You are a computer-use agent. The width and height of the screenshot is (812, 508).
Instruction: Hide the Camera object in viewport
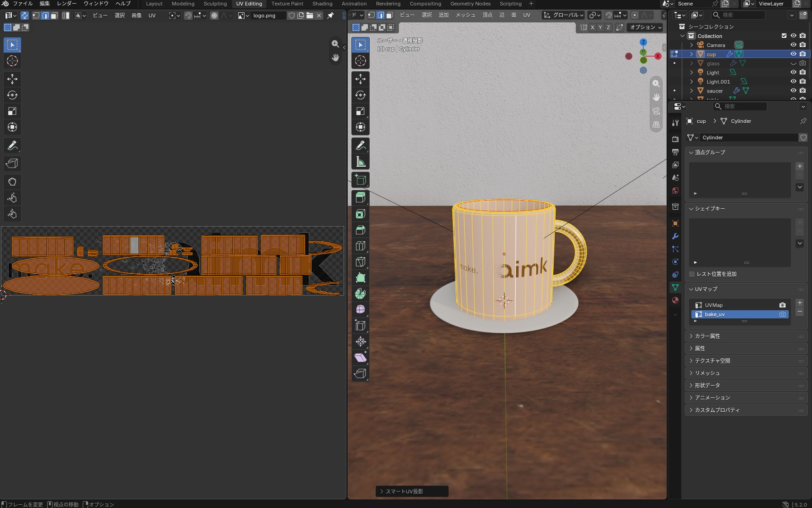(x=793, y=45)
